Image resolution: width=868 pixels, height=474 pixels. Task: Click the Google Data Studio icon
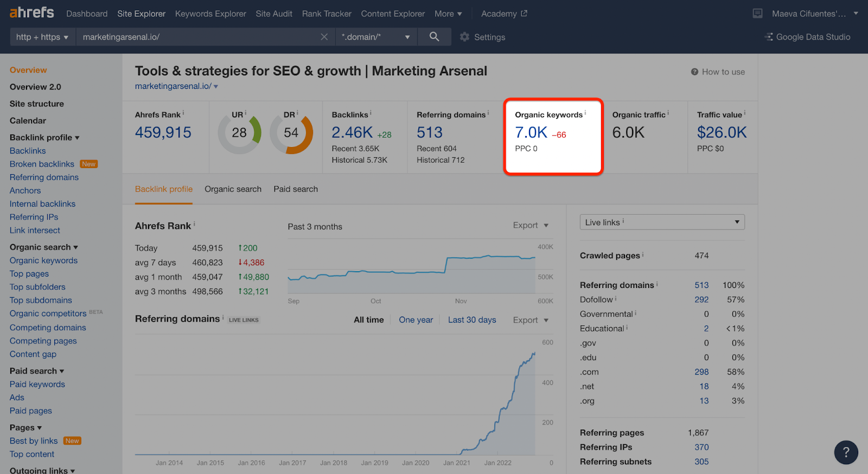(769, 37)
